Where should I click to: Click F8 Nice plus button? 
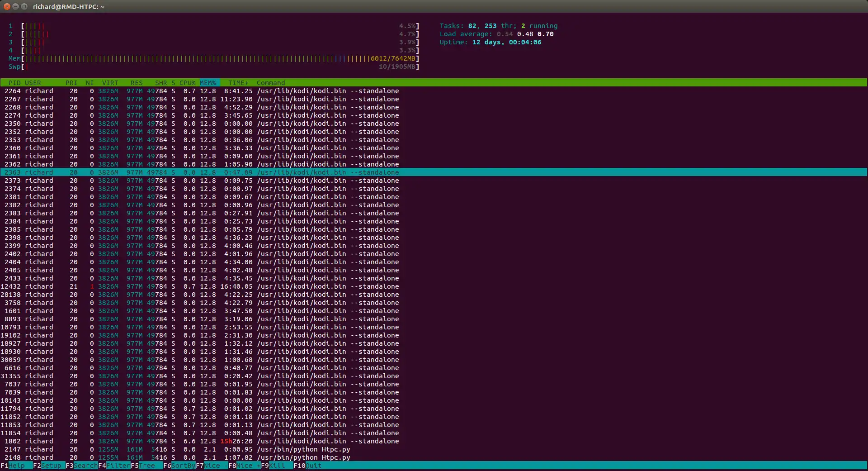[244, 466]
